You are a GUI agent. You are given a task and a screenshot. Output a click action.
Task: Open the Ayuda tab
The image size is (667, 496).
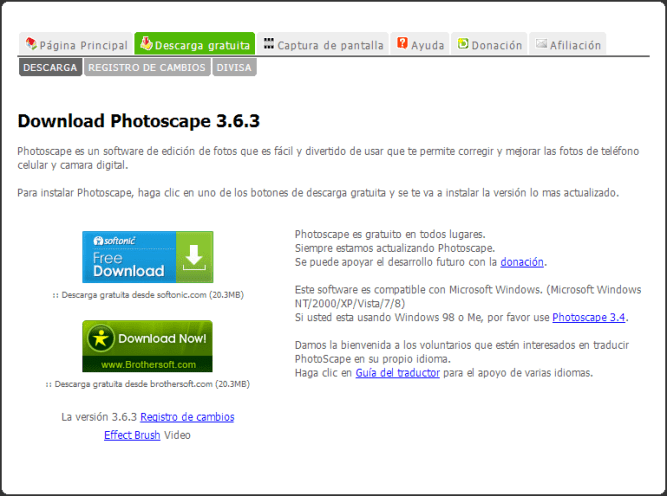pos(420,44)
